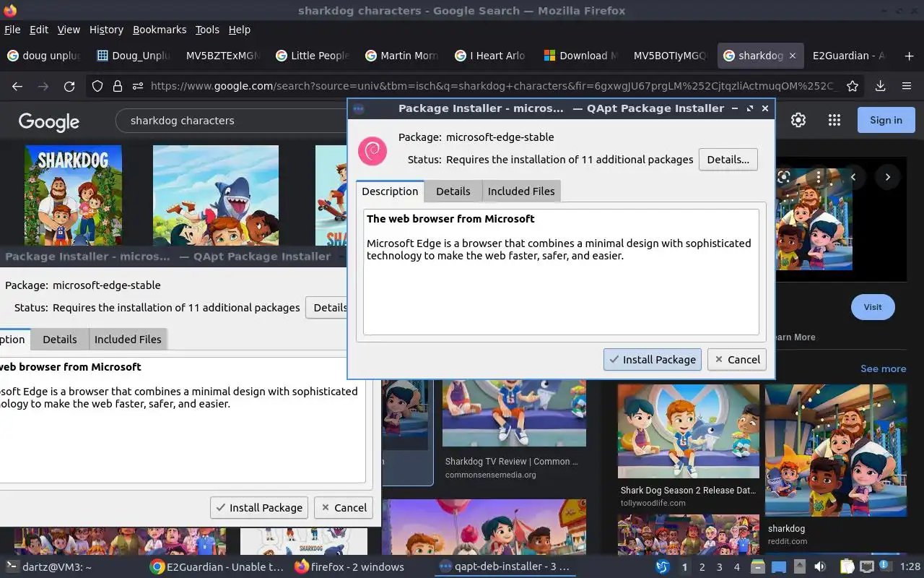Open a new tab with plus icon
This screenshot has height=578, width=924.
pos(909,56)
